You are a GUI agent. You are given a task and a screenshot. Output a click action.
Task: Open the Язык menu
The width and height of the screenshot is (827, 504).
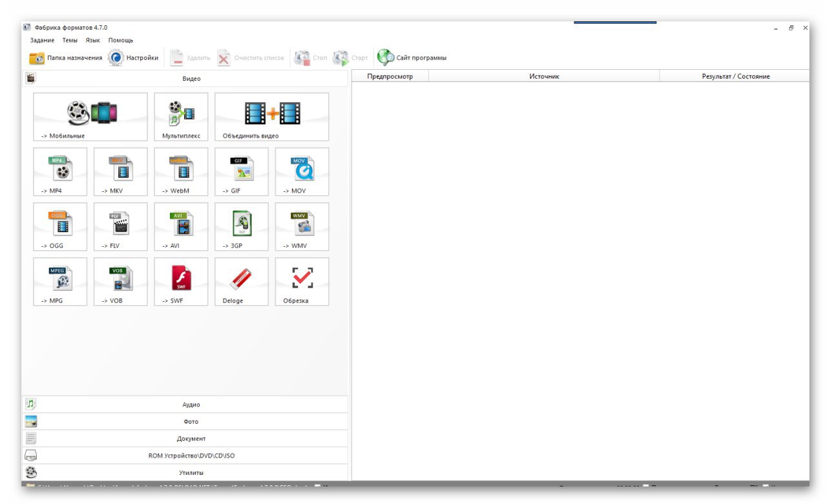pos(93,40)
